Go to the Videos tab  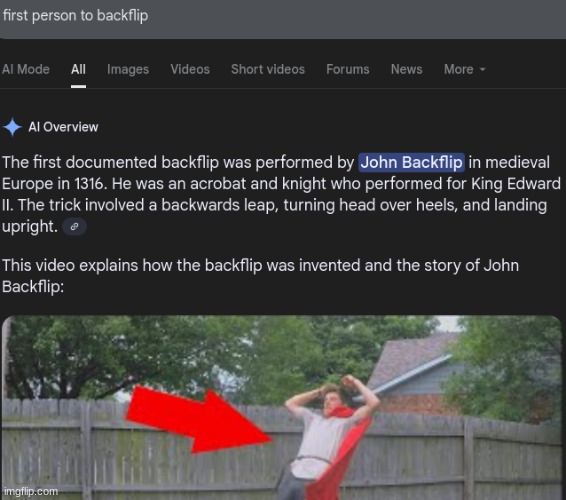(190, 69)
